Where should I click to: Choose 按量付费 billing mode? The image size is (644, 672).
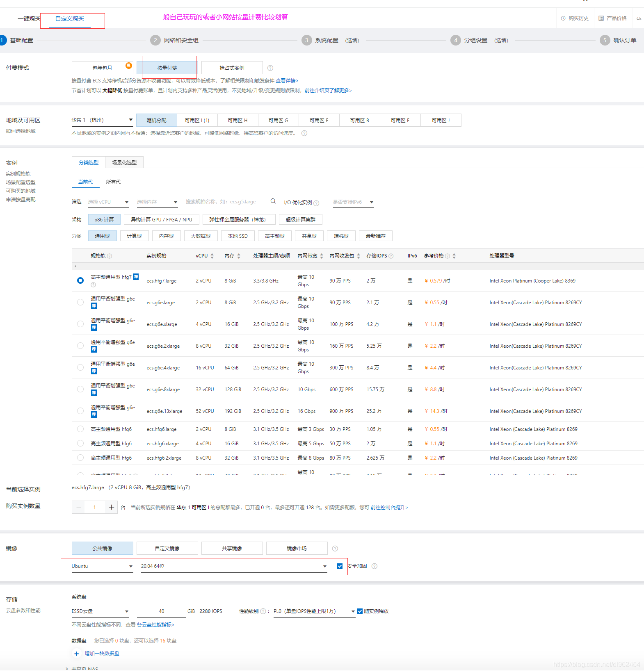pyautogui.click(x=167, y=68)
